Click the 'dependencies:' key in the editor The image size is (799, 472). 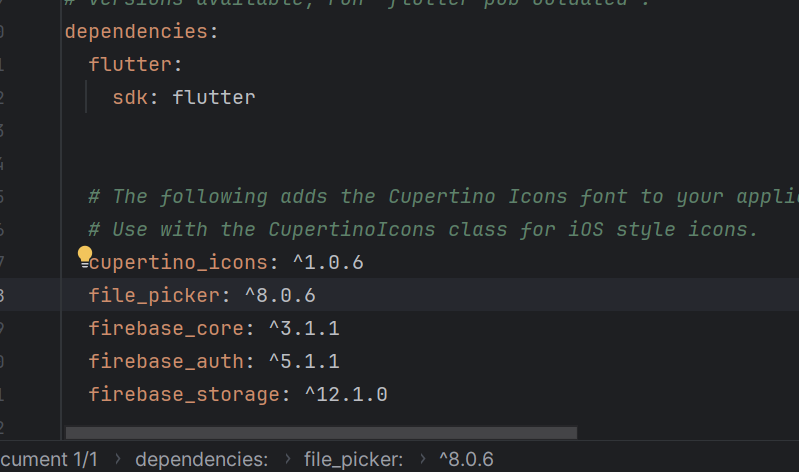tap(141, 32)
